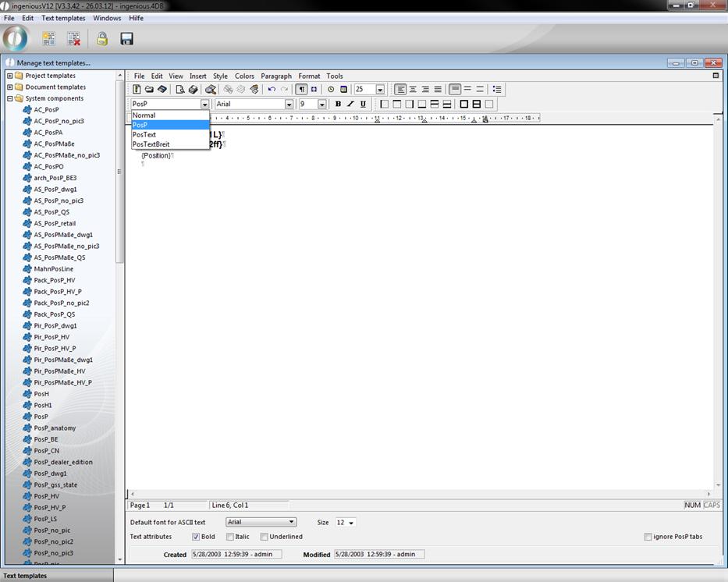
Task: Open the Arial font dropdown in toolbar
Action: (x=289, y=105)
